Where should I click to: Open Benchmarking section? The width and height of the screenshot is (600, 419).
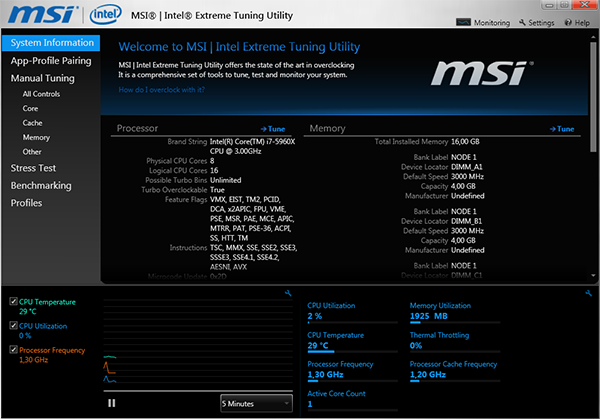[41, 186]
